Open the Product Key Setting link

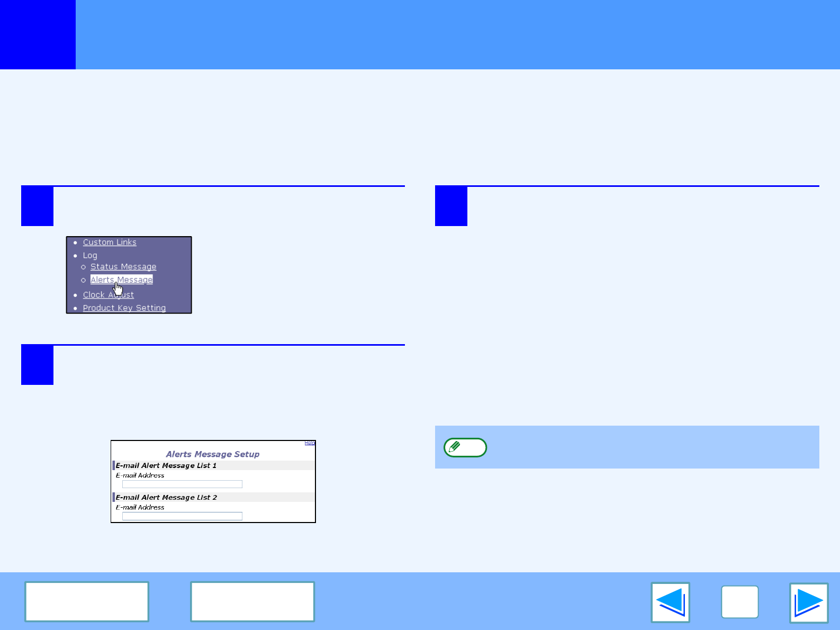(x=124, y=308)
